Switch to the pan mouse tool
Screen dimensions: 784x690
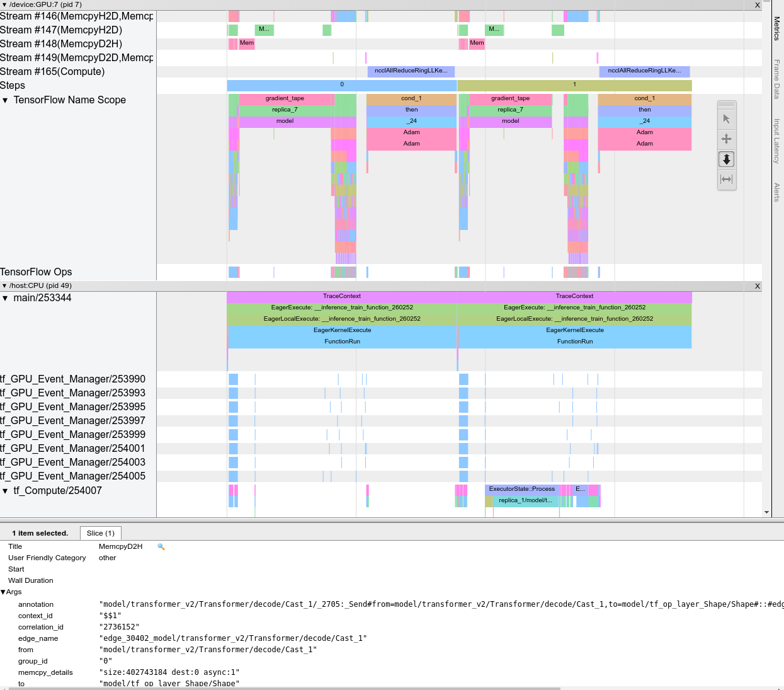(x=727, y=139)
